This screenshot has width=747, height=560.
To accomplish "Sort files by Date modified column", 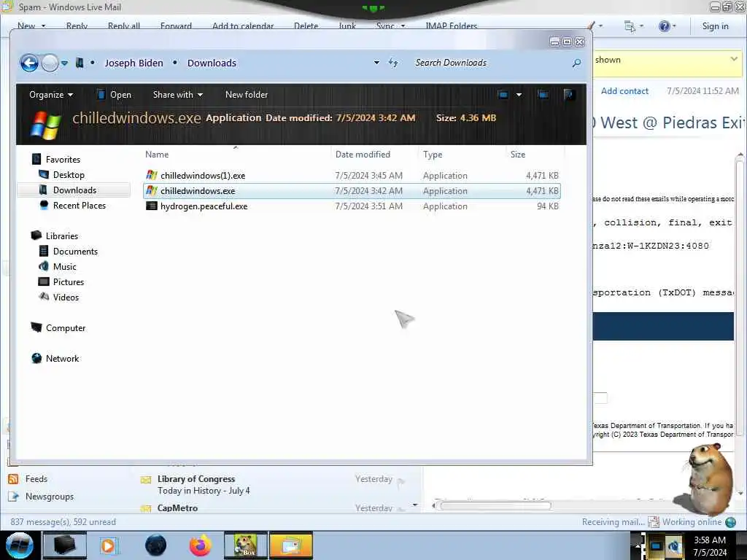I will click(x=363, y=155).
